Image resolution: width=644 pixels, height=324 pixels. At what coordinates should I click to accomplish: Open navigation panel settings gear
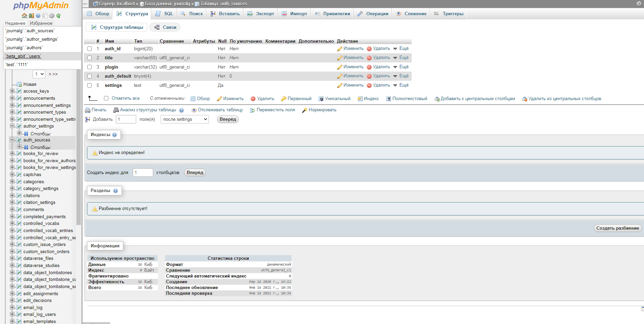pos(52,16)
